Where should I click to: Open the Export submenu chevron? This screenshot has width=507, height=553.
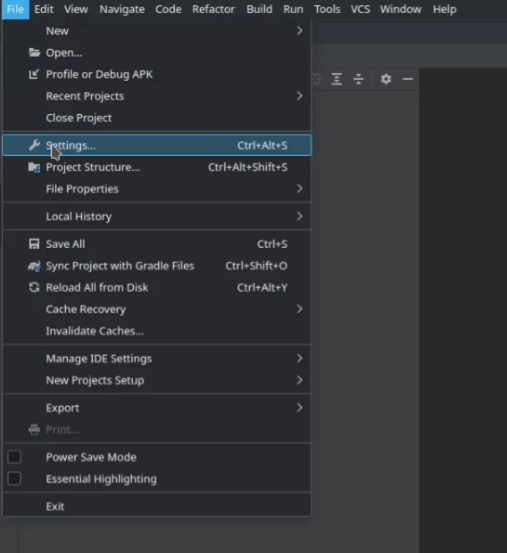click(299, 407)
